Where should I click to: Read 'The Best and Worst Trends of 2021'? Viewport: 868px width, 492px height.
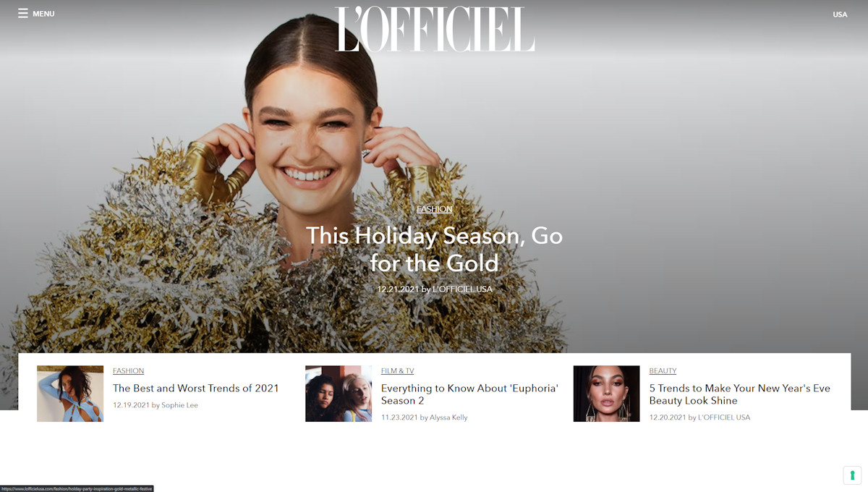point(196,389)
